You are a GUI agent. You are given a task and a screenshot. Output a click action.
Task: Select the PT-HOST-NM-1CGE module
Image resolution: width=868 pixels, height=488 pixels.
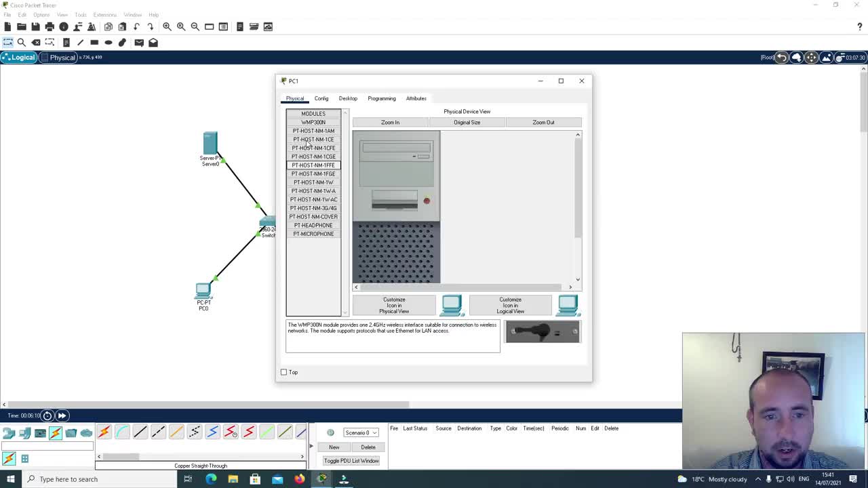click(313, 157)
